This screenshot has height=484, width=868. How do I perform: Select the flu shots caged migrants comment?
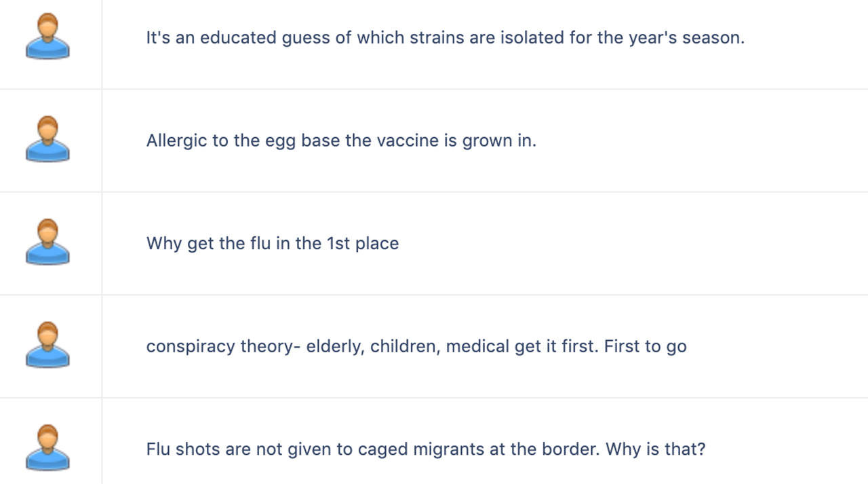[x=426, y=449]
